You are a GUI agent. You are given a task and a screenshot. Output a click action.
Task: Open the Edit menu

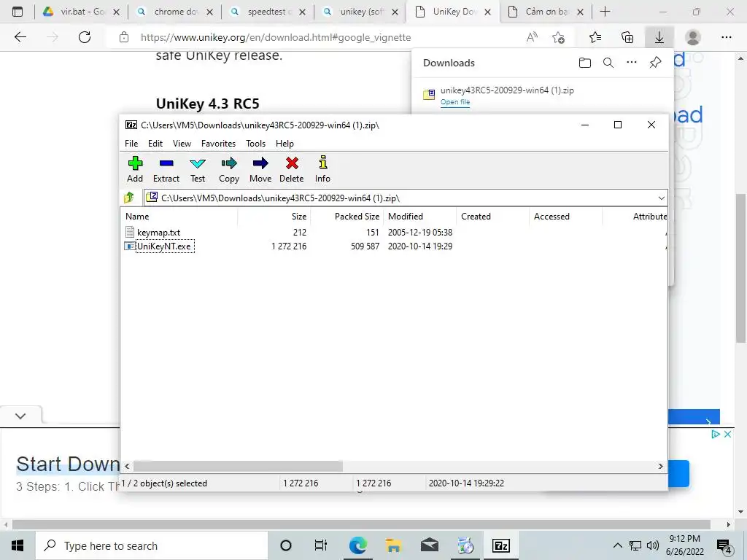pyautogui.click(x=155, y=144)
